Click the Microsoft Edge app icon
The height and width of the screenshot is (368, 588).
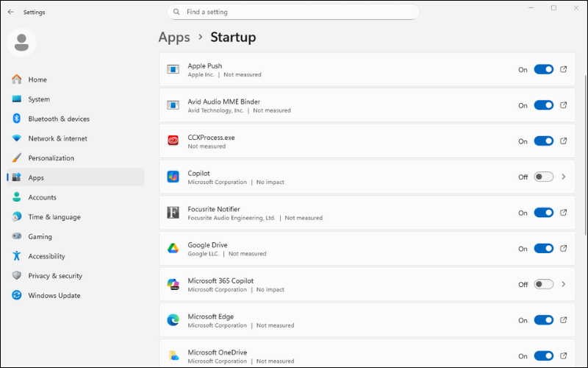[173, 320]
